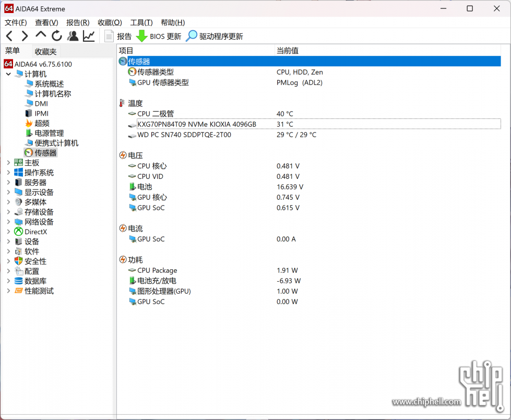This screenshot has width=511, height=420.
Task: Expand the 显示设备 tree node
Action: [8, 192]
